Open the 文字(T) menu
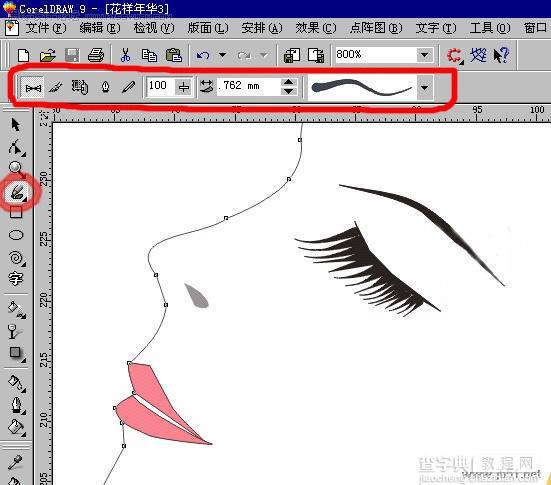 click(436, 28)
